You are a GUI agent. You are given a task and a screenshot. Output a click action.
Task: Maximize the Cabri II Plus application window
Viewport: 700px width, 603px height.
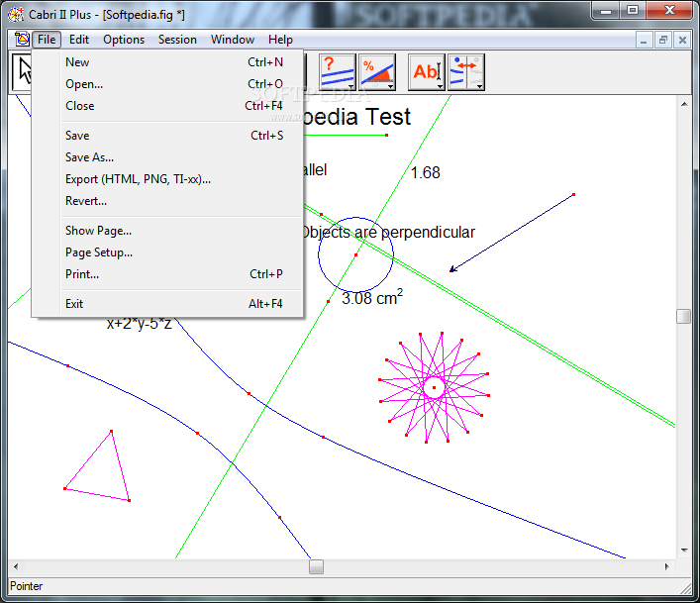632,11
